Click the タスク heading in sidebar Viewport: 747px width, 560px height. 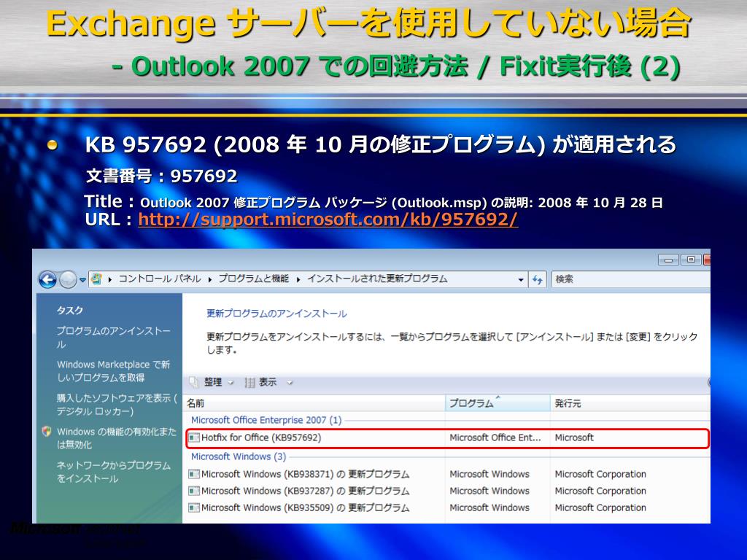pyautogui.click(x=69, y=311)
